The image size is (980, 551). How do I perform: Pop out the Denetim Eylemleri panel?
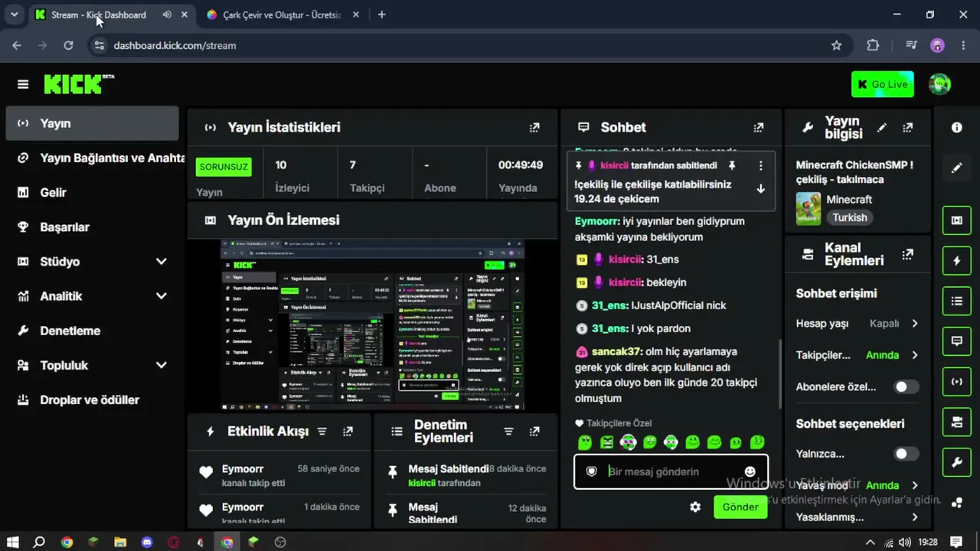[534, 432]
